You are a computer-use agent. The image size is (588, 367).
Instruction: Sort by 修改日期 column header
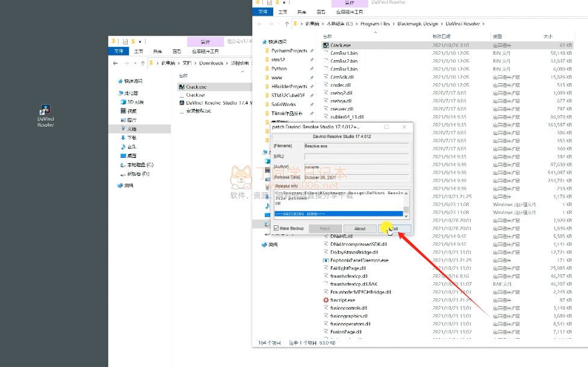[x=441, y=36]
